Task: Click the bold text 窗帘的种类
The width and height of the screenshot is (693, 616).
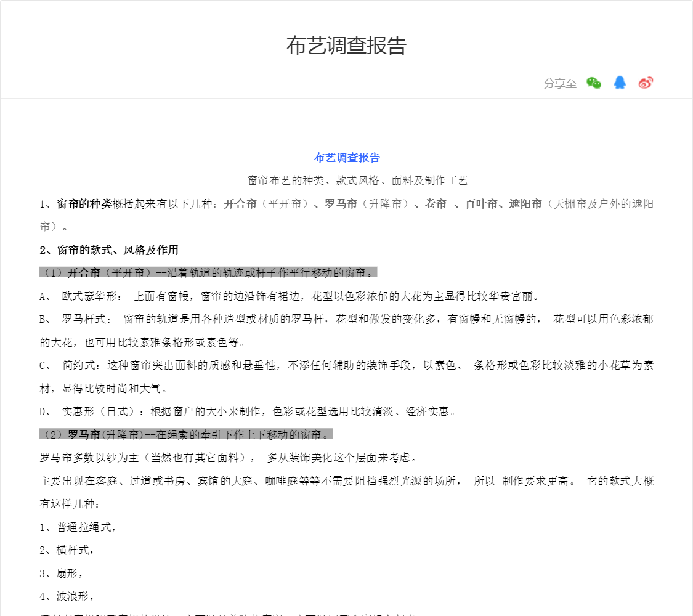Action: click(84, 204)
